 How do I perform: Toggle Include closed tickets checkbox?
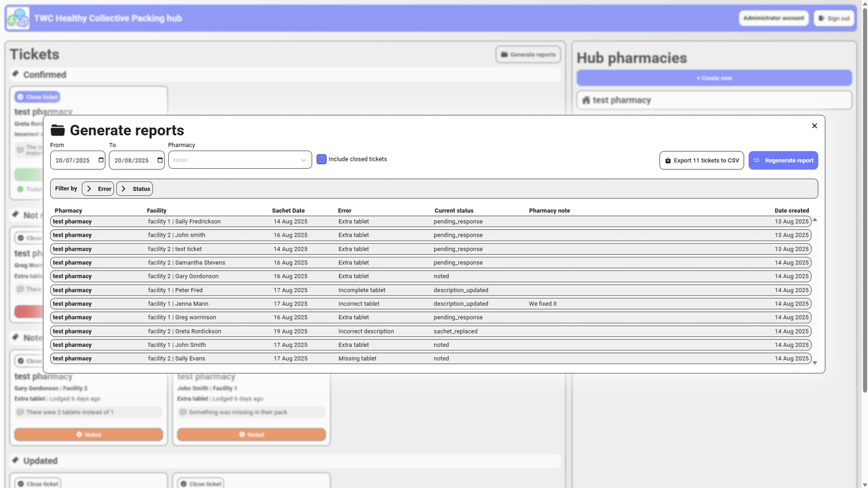click(x=321, y=159)
